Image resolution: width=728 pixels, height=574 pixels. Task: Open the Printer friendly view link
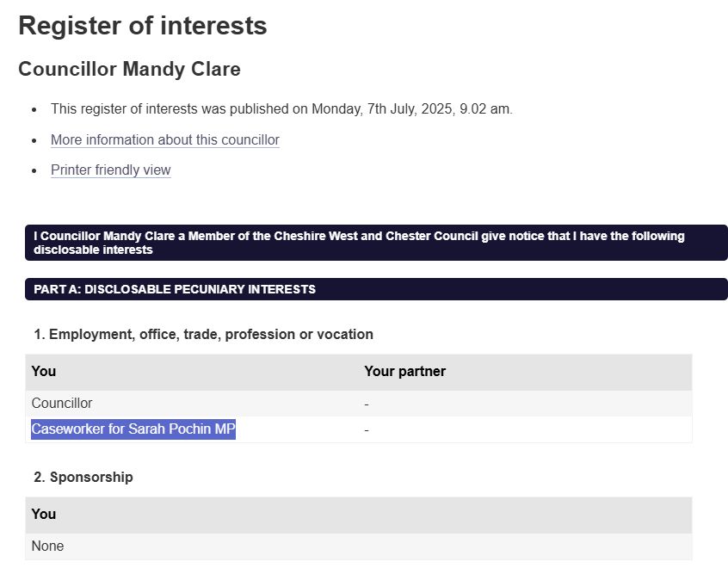[110, 170]
